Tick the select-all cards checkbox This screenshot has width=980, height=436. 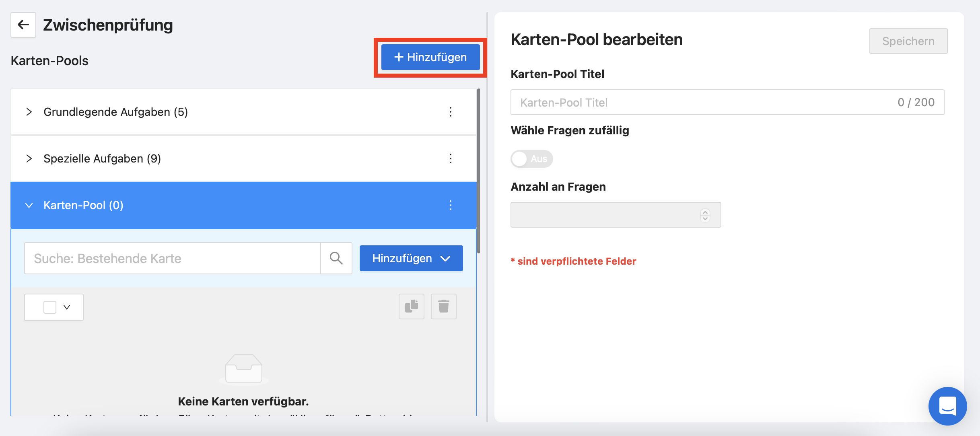coord(50,307)
